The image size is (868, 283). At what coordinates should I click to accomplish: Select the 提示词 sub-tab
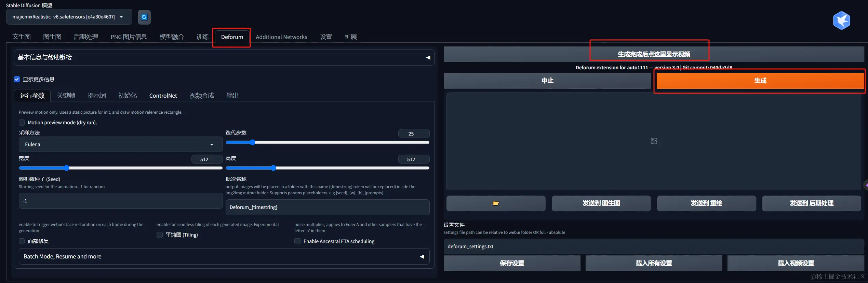pyautogui.click(x=97, y=96)
